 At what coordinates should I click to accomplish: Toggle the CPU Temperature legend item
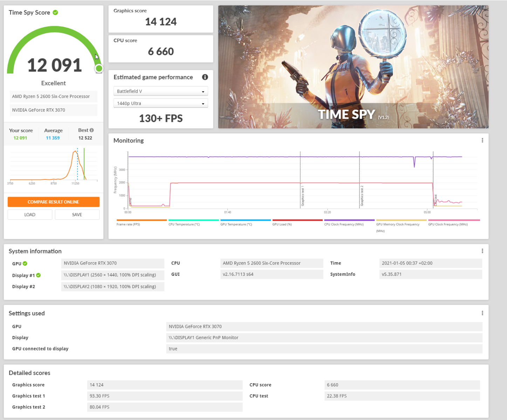[193, 223]
